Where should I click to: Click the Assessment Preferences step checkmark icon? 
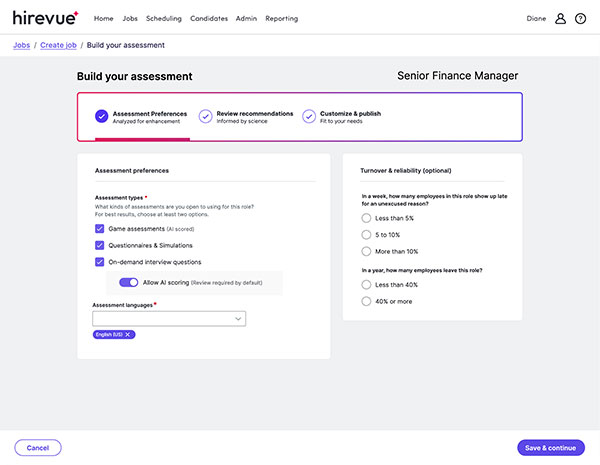pyautogui.click(x=101, y=116)
